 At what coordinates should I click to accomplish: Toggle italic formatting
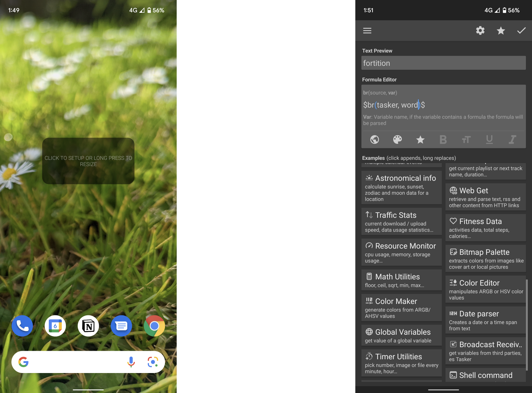pyautogui.click(x=512, y=140)
